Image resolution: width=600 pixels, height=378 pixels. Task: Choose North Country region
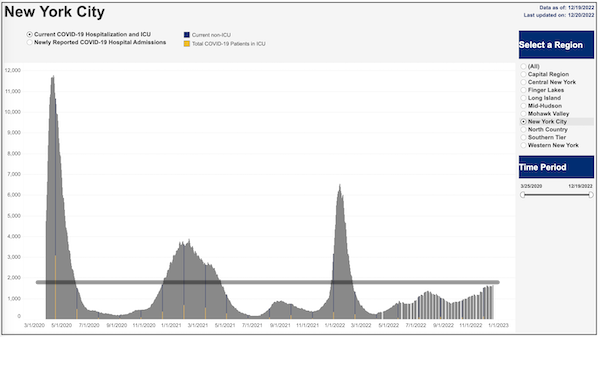[x=523, y=129]
